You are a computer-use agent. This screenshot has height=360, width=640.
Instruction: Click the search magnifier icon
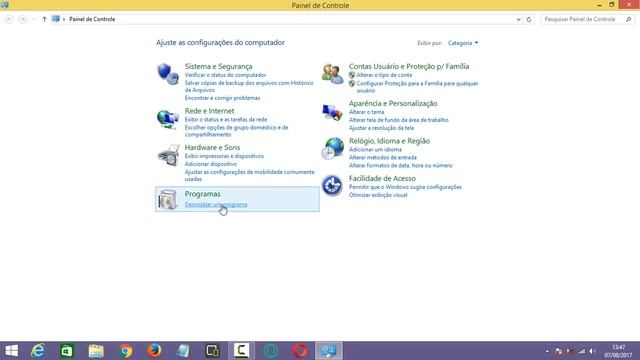pyautogui.click(x=629, y=19)
